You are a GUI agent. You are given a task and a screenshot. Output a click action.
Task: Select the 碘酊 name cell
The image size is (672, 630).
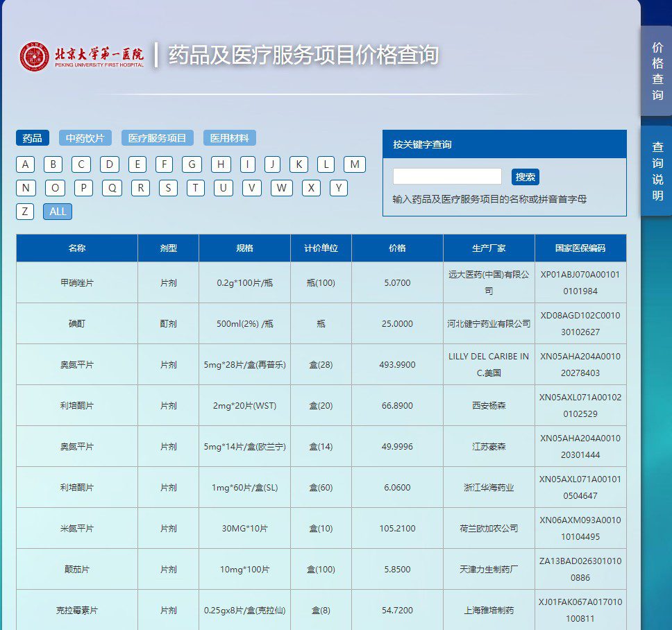(77, 324)
